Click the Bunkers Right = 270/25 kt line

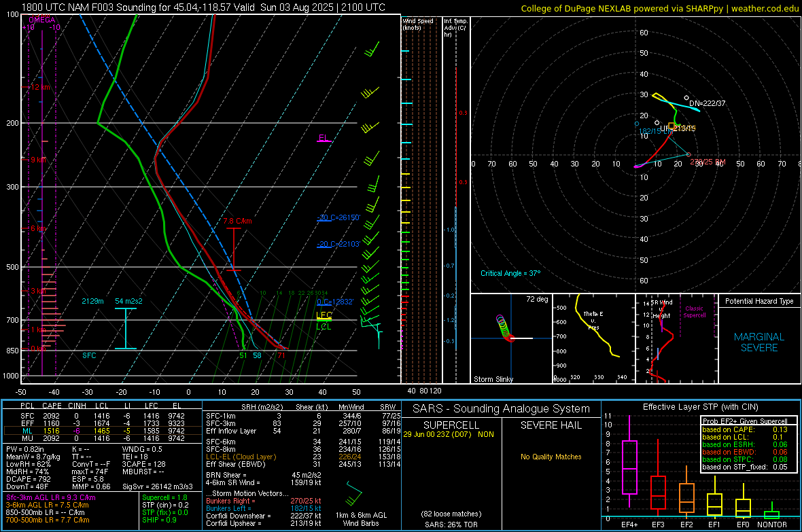point(264,501)
